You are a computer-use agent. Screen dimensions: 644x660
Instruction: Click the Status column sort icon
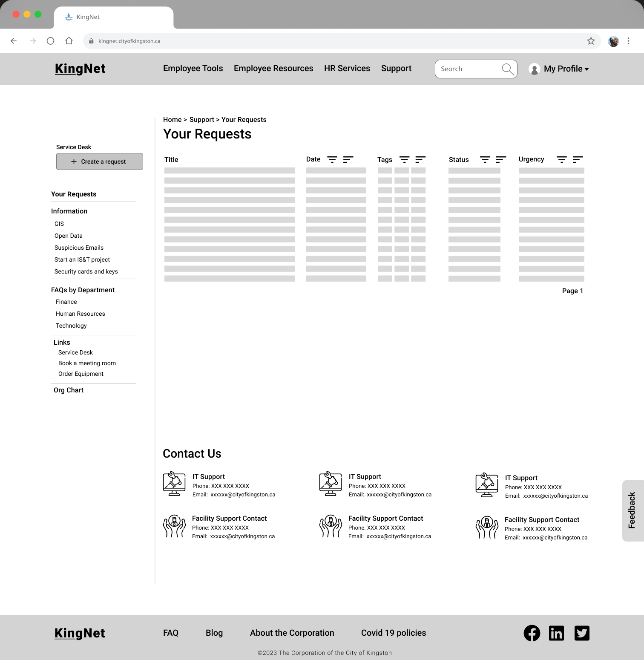pyautogui.click(x=501, y=159)
